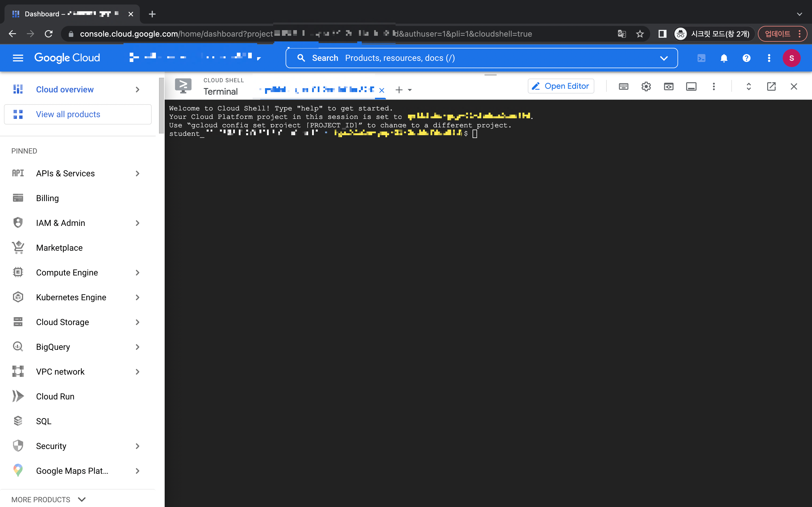The height and width of the screenshot is (507, 812).
Task: Open the notifications bell
Action: [724, 58]
